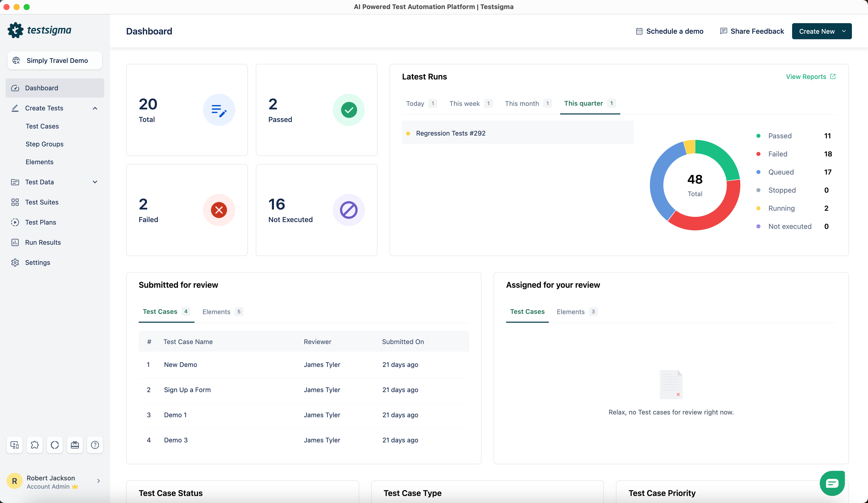Open the gift box What's New icon
This screenshot has height=503, width=868.
tap(75, 445)
